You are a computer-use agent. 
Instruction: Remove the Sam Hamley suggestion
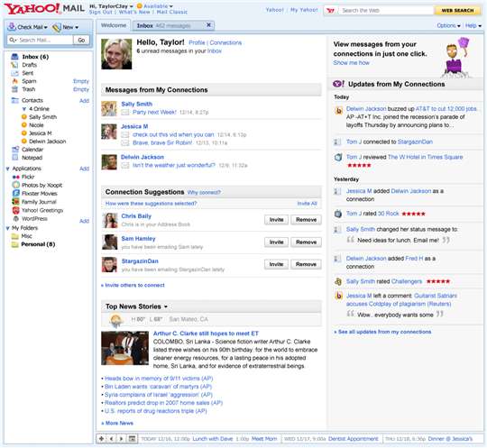pos(306,242)
